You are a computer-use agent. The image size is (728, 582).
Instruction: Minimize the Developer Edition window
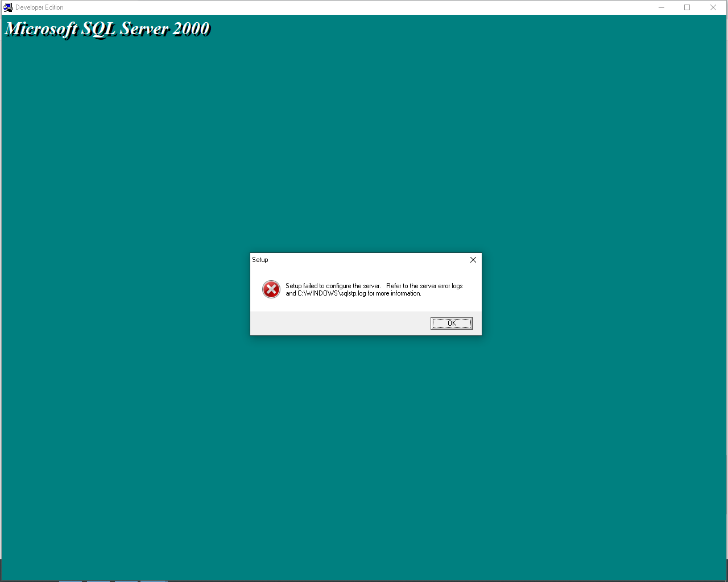661,7
